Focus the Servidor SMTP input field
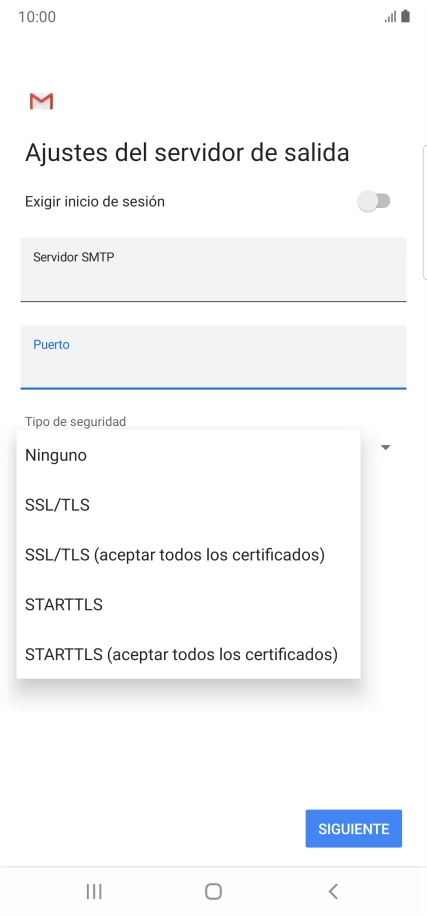This screenshot has width=427, height=916. click(x=213, y=270)
